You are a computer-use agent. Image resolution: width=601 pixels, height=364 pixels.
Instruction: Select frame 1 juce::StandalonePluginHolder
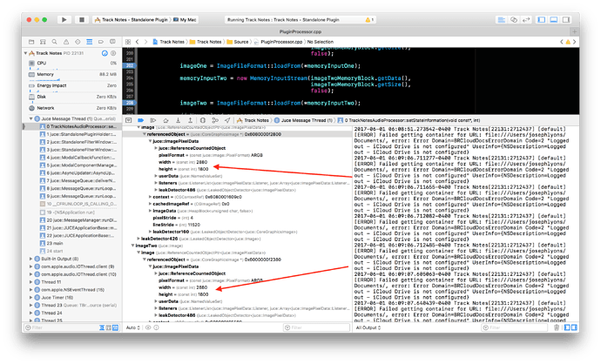click(78, 134)
